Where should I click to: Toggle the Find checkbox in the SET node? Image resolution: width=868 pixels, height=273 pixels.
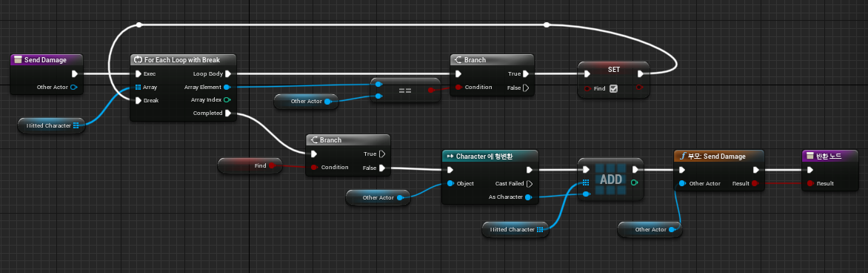coord(613,89)
